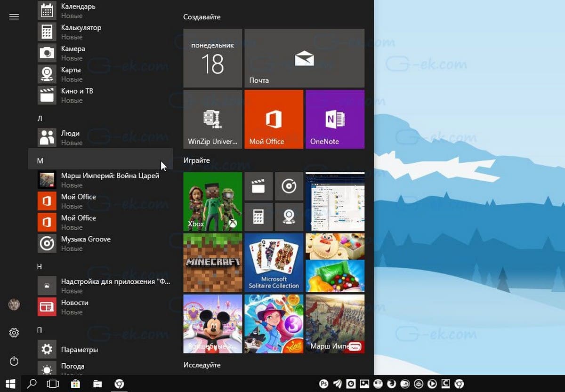
Task: Open Task View on the taskbar
Action: click(x=53, y=384)
